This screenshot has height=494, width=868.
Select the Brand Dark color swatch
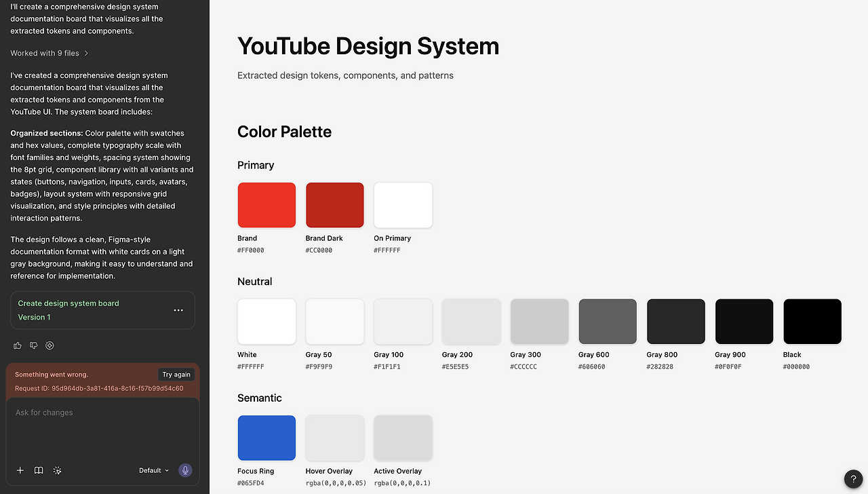coord(335,205)
